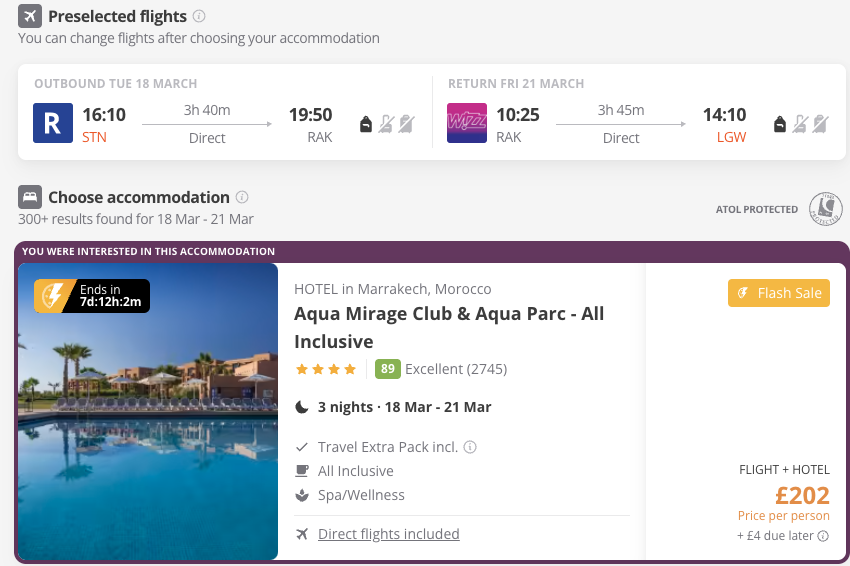Open the Travel Extra Pack info icon

[470, 447]
